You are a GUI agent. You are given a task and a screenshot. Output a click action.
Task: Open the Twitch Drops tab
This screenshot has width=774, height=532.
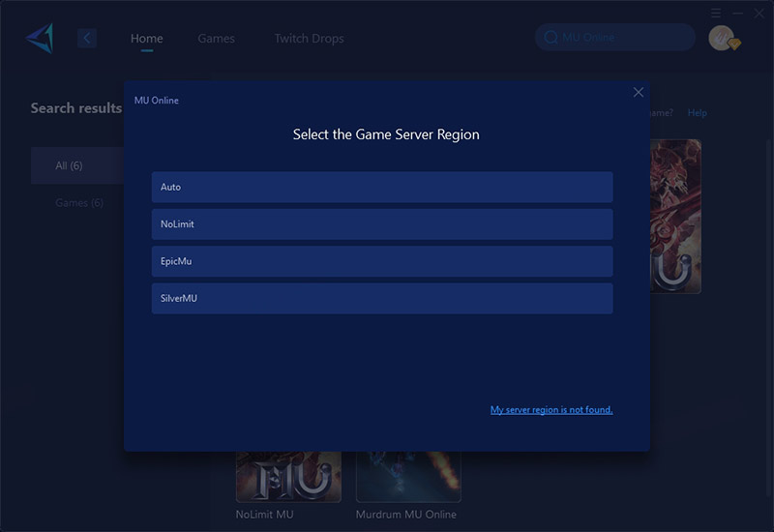click(309, 39)
